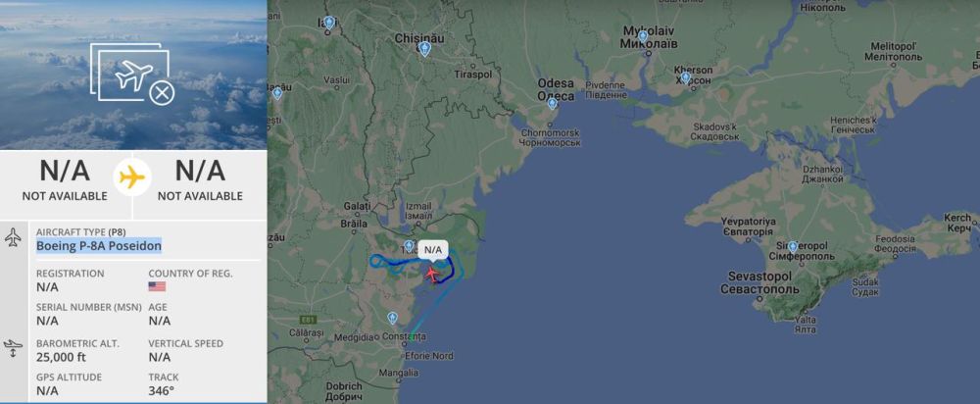Select the Odesa airport pin marker
The width and height of the screenshot is (980, 404).
coord(552,103)
